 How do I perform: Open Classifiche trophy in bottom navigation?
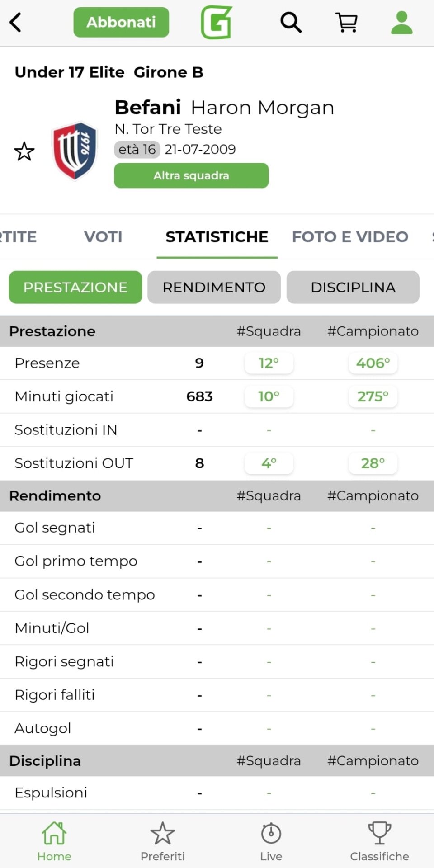[379, 841]
